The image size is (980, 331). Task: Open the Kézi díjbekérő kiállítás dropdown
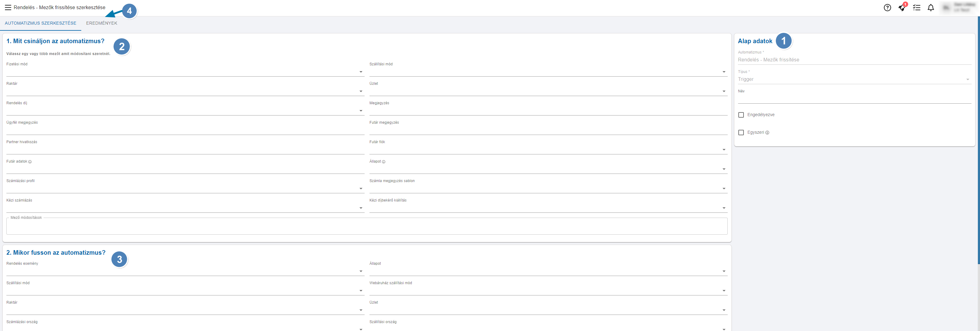pyautogui.click(x=724, y=208)
